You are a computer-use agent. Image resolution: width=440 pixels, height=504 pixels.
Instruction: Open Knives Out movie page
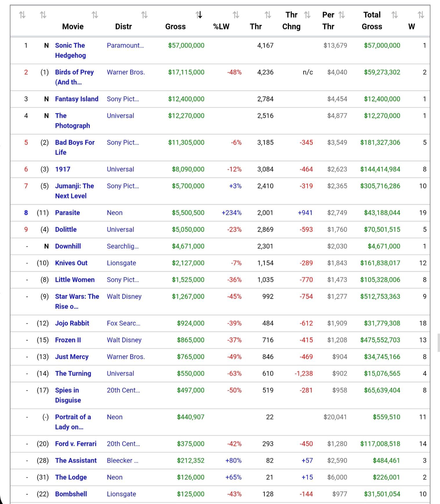click(x=71, y=263)
